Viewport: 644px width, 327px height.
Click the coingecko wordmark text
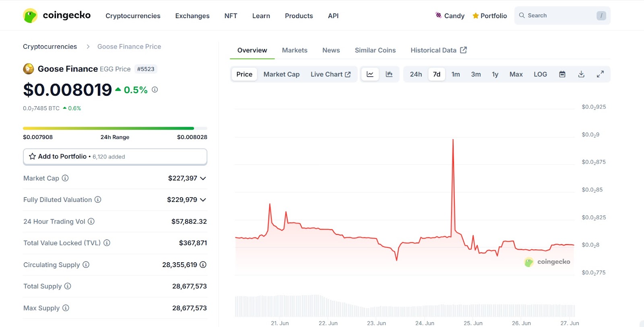click(x=67, y=15)
